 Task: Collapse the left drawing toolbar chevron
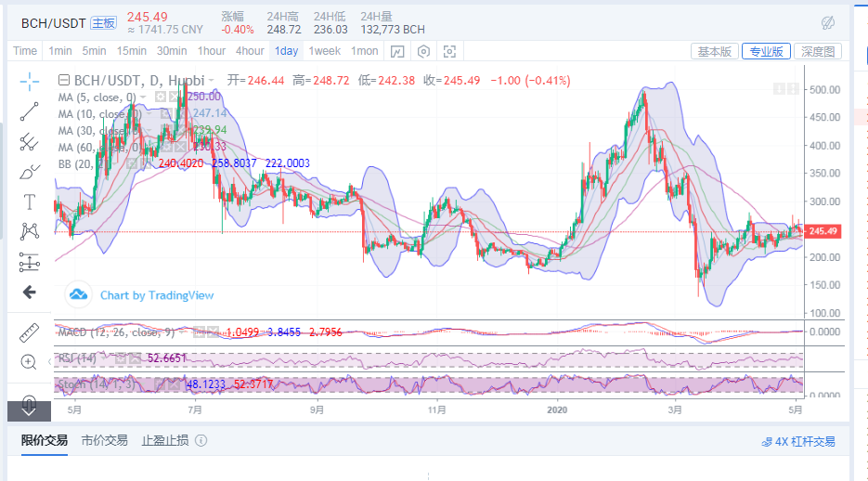click(x=50, y=362)
